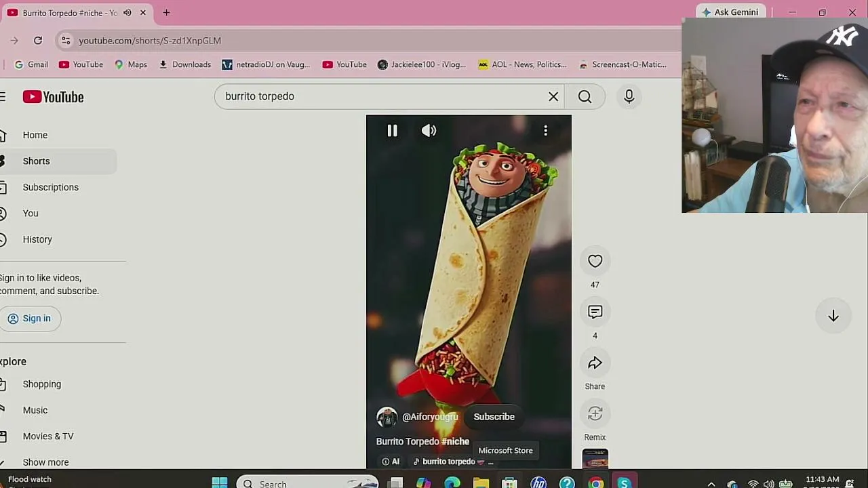Clear the burrito torpedo search text

(x=553, y=97)
